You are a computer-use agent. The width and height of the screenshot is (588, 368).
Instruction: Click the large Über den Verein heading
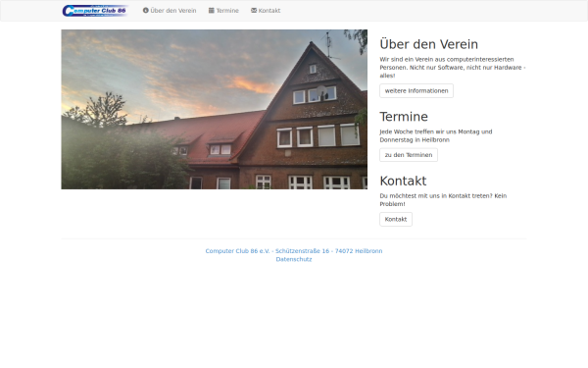click(428, 44)
